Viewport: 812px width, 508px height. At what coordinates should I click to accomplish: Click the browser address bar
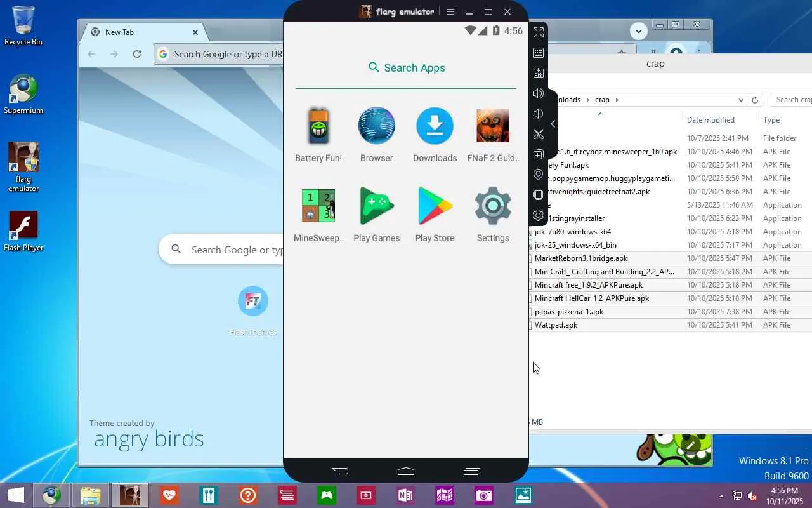pos(219,54)
